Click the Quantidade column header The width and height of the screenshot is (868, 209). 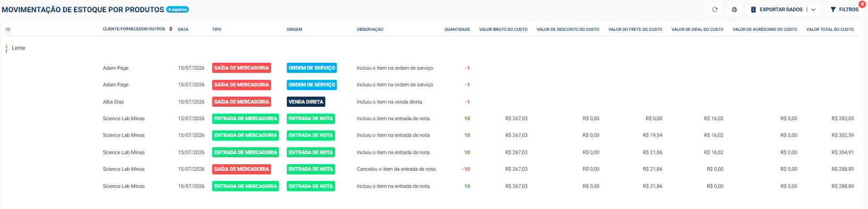457,29
